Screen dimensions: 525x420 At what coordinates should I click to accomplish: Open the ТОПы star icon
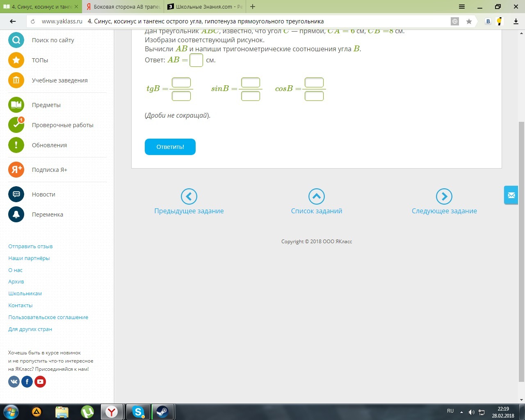tap(16, 60)
